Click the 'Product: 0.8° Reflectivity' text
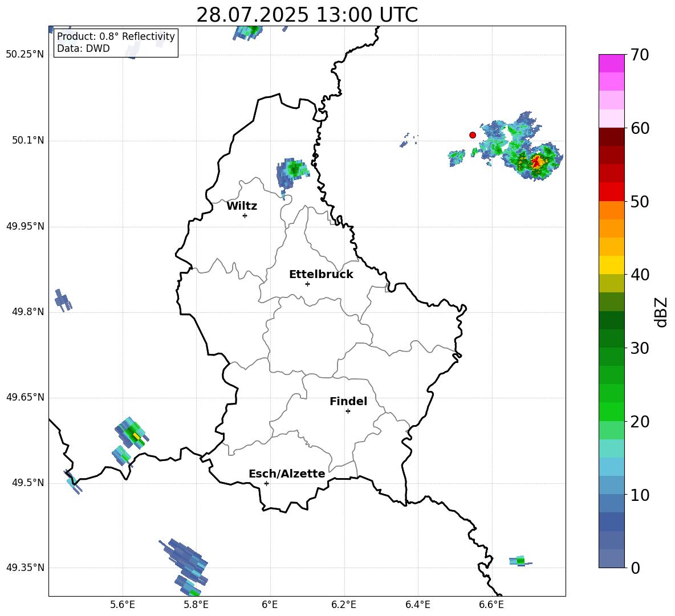Image resolution: width=675 pixels, height=616 pixels. [116, 36]
